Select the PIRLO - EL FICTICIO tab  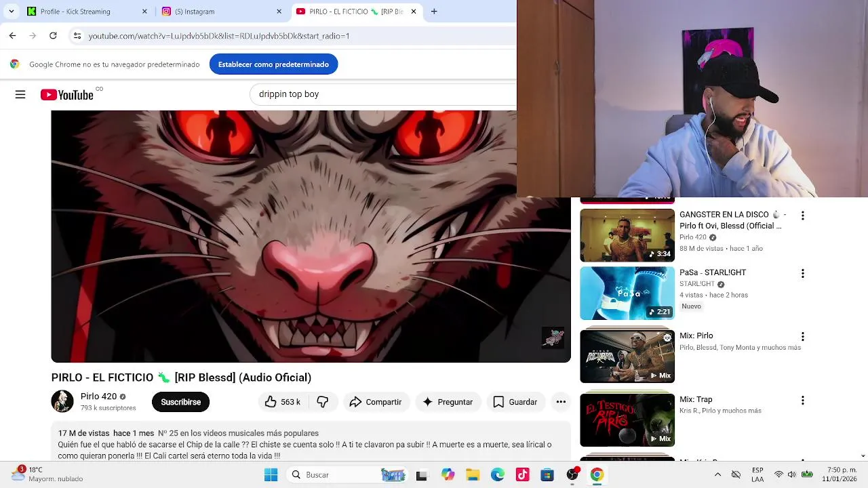pyautogui.click(x=356, y=12)
